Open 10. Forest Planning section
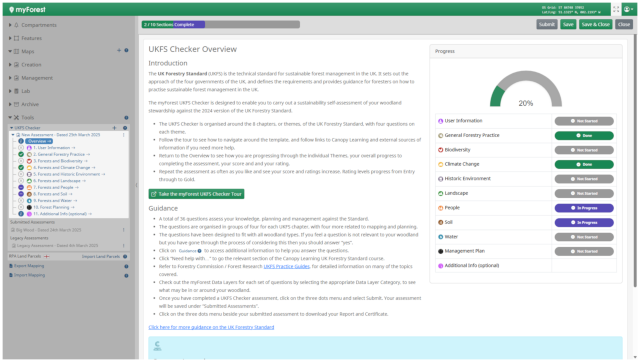 [53, 207]
